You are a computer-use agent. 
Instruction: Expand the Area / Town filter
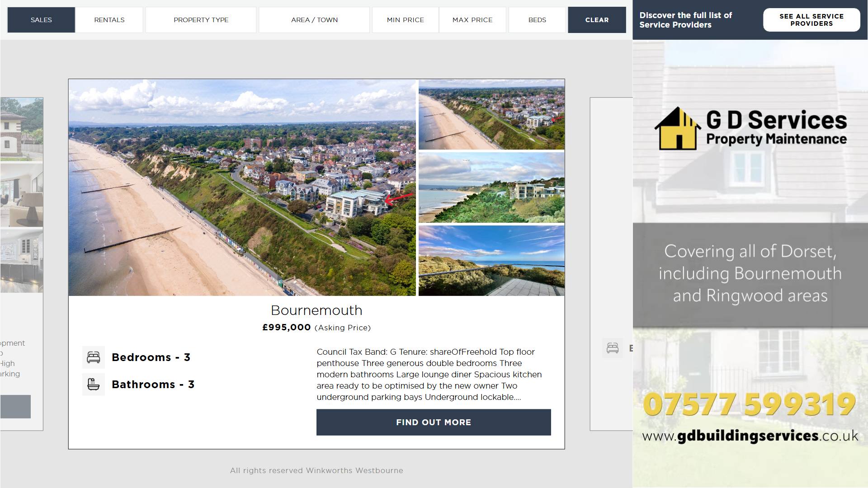tap(314, 20)
